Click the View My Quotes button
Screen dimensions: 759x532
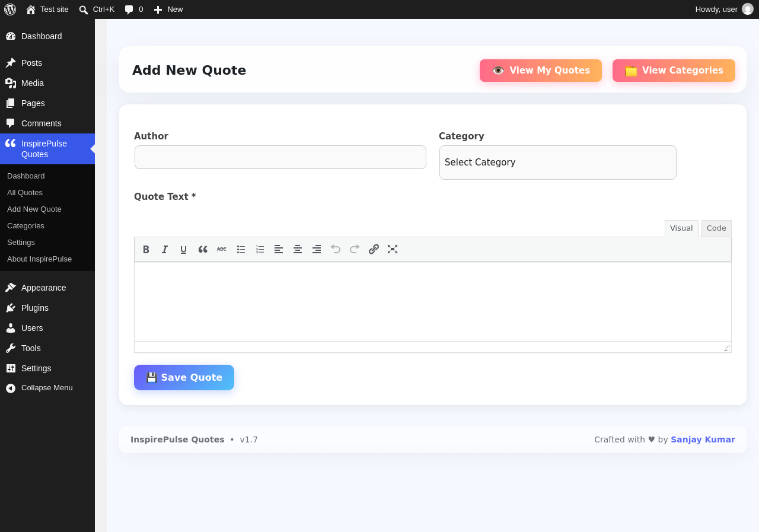541,71
